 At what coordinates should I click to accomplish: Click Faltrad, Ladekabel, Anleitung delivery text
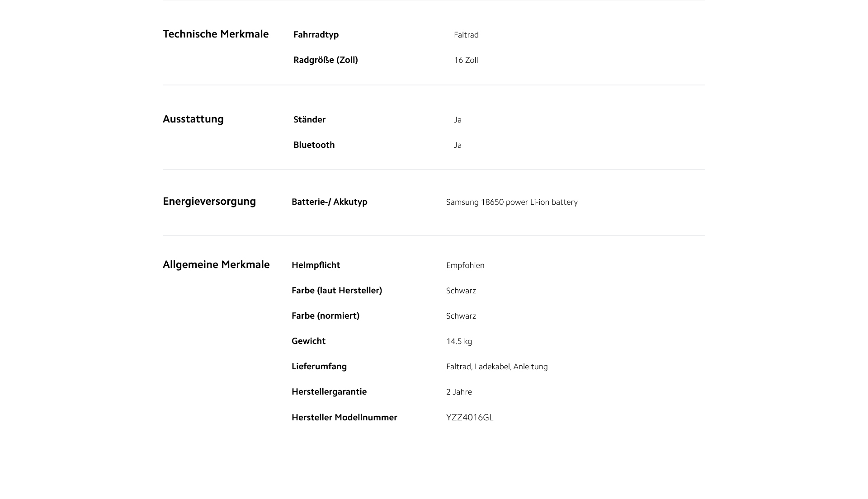click(497, 367)
